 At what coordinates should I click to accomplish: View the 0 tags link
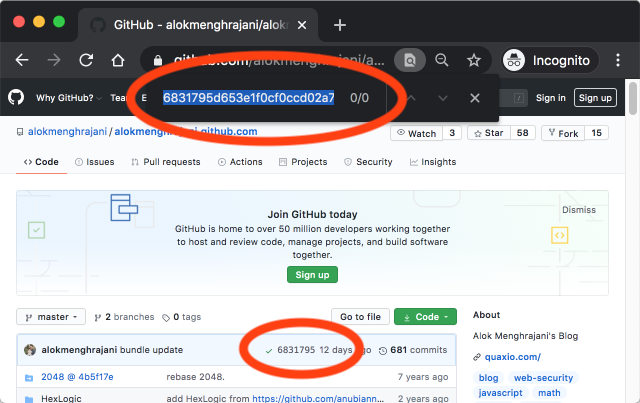pyautogui.click(x=182, y=317)
